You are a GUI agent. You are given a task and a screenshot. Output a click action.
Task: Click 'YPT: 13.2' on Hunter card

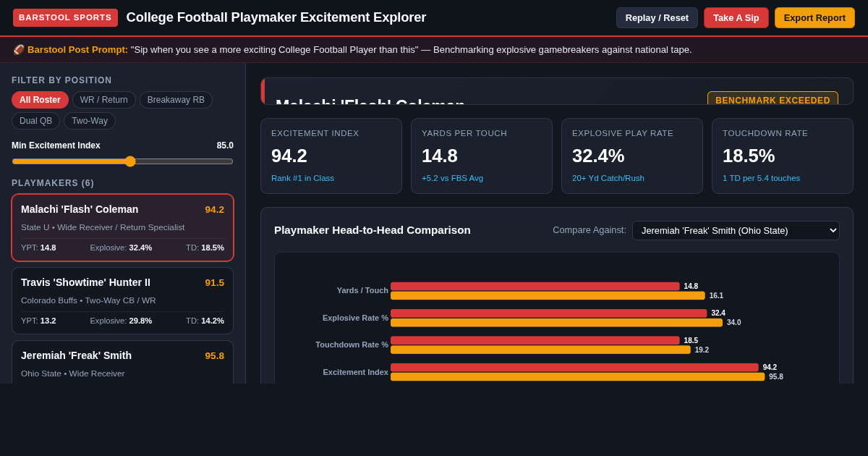coord(38,321)
